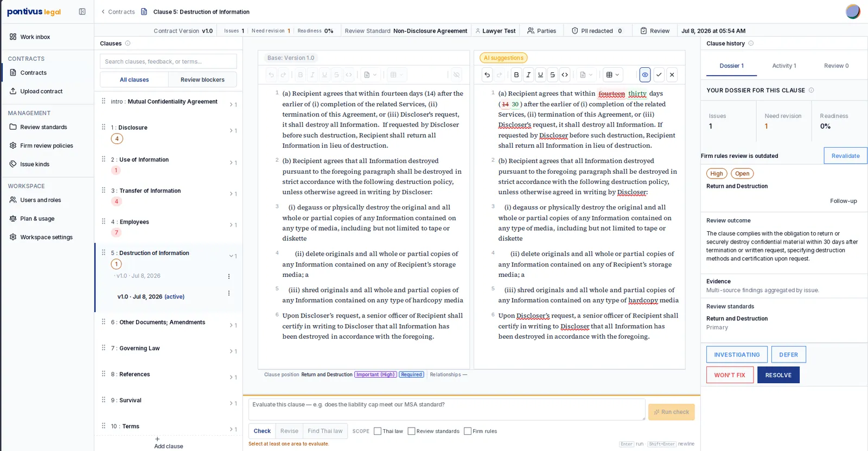This screenshot has width=868, height=451.
Task: Expand the intro Mutual Confidentiality Agreement clause
Action: tap(233, 104)
